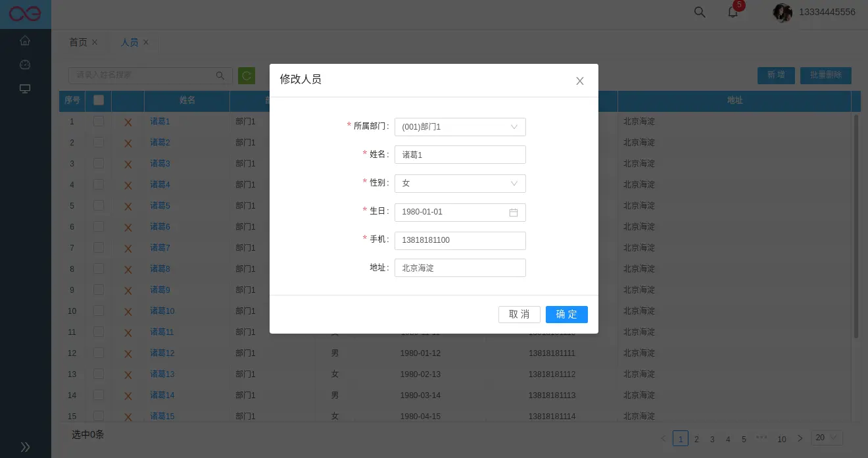Screen dimensions: 868x458
Task: Delete row 诸葛5 with red X icon
Action: click(x=128, y=207)
